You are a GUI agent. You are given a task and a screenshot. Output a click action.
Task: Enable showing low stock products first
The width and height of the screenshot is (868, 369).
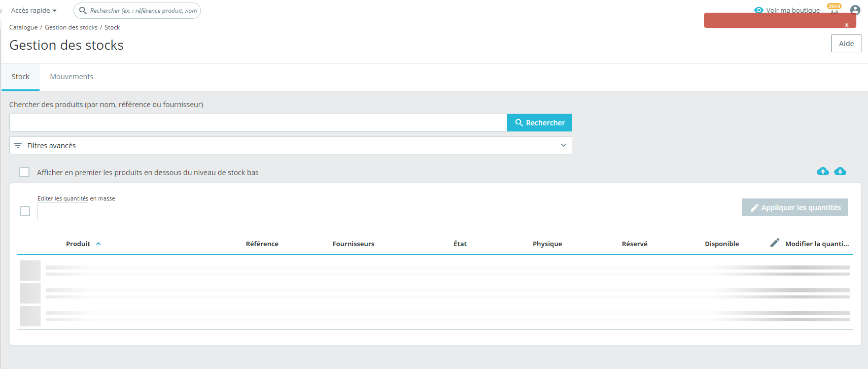click(x=24, y=172)
